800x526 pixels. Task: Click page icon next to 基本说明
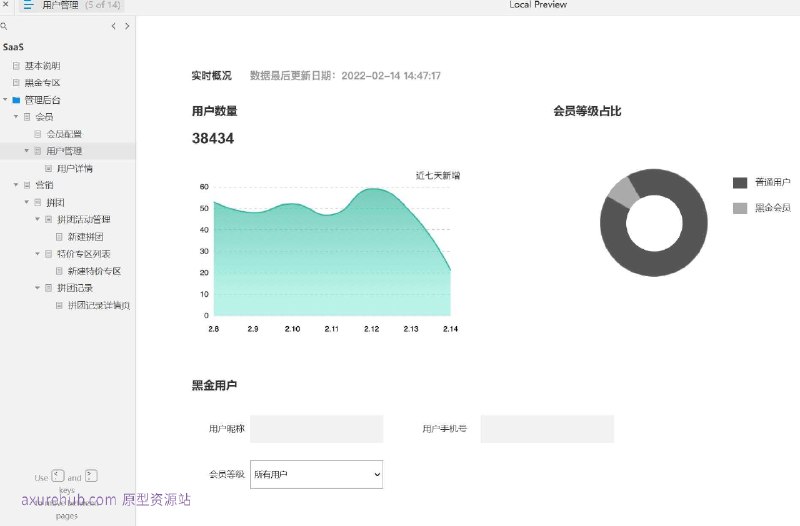click(x=16, y=66)
